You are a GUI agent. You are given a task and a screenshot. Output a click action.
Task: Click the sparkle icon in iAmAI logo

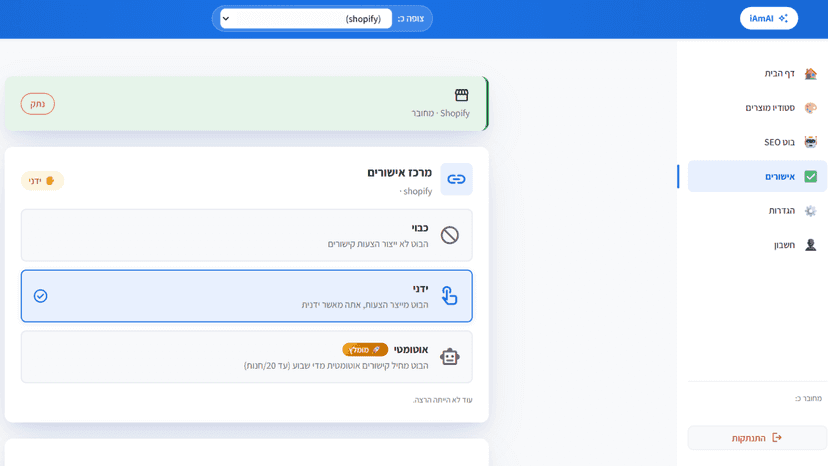pos(783,18)
